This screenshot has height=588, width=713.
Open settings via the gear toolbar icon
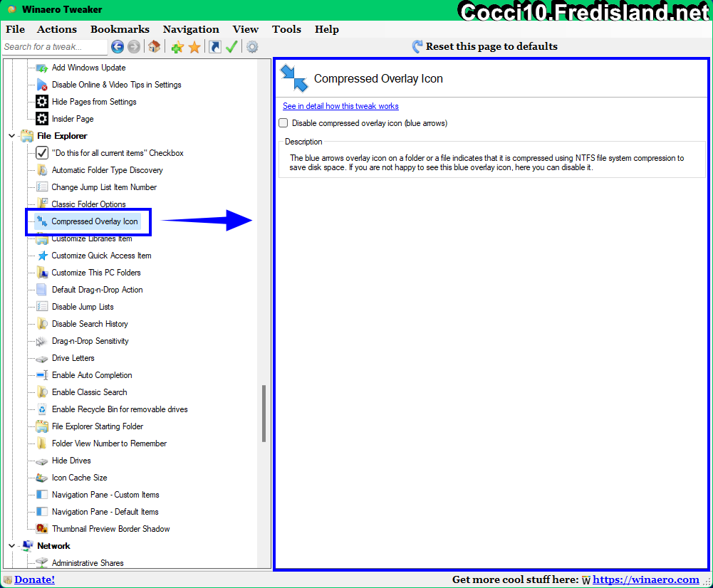coord(252,47)
